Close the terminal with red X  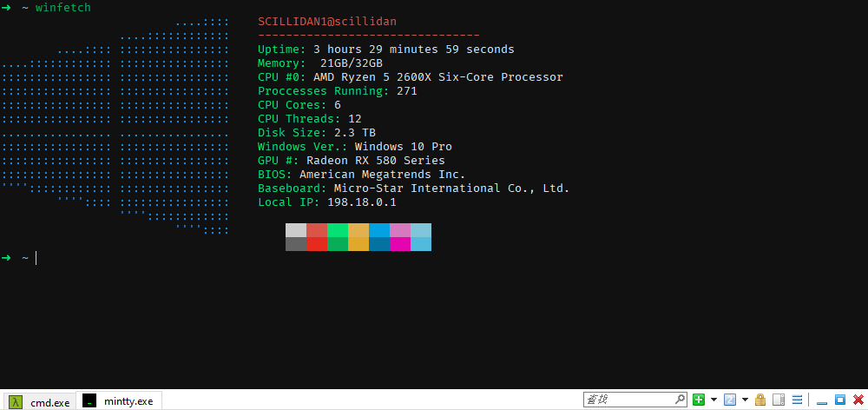858,400
